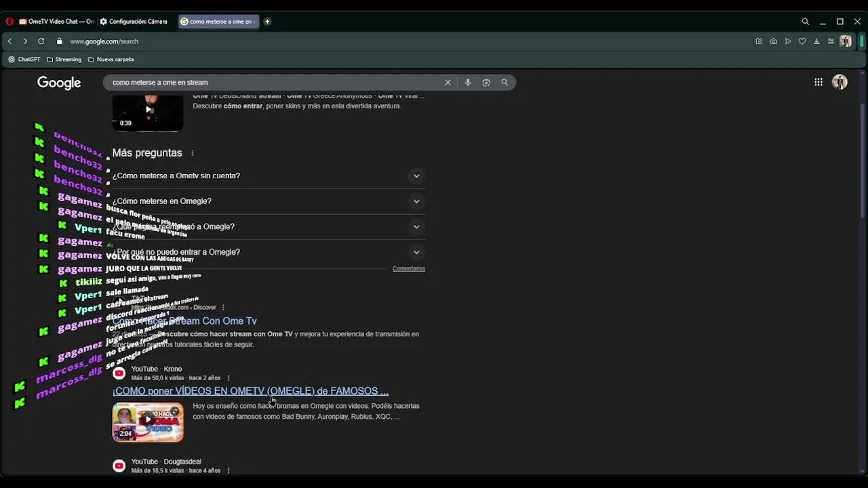Bookmark the page with the heart icon

(x=802, y=41)
